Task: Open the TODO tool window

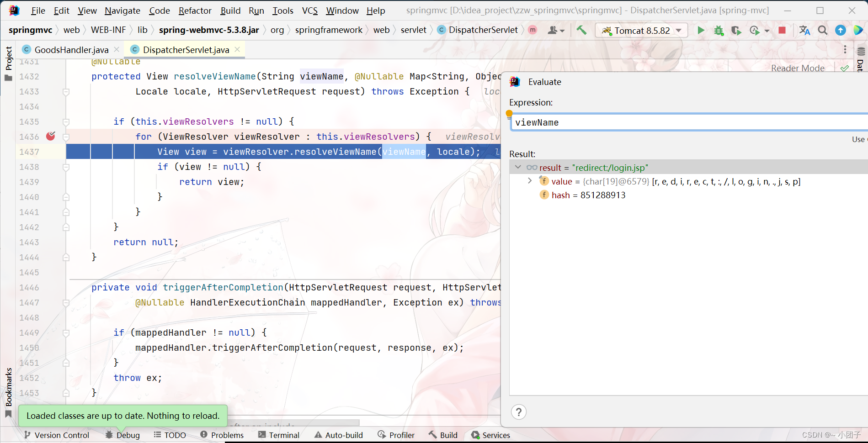Action: pyautogui.click(x=170, y=435)
